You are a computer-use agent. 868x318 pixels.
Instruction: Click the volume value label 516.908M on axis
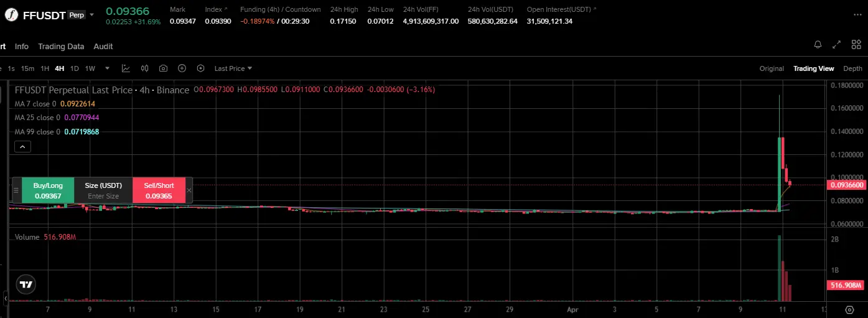[847, 285]
